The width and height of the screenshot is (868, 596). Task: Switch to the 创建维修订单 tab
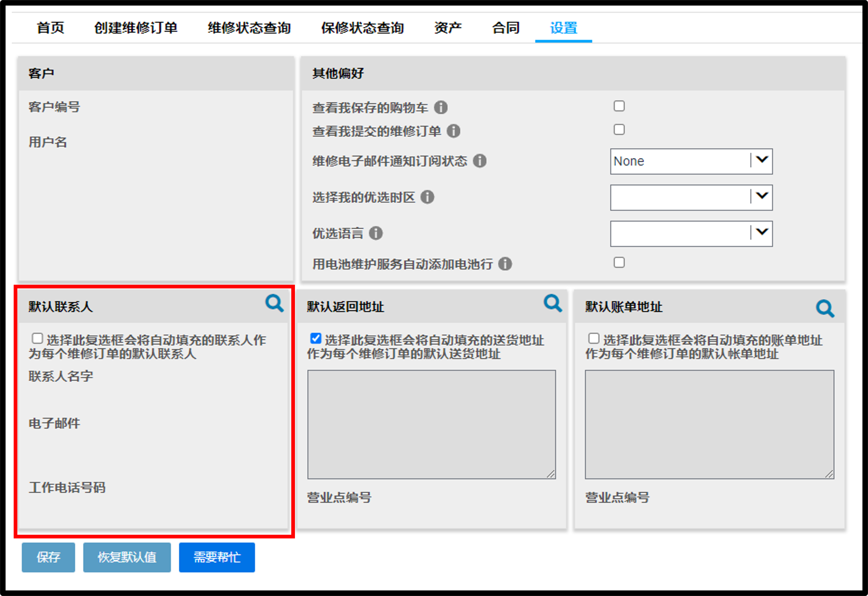click(x=136, y=28)
